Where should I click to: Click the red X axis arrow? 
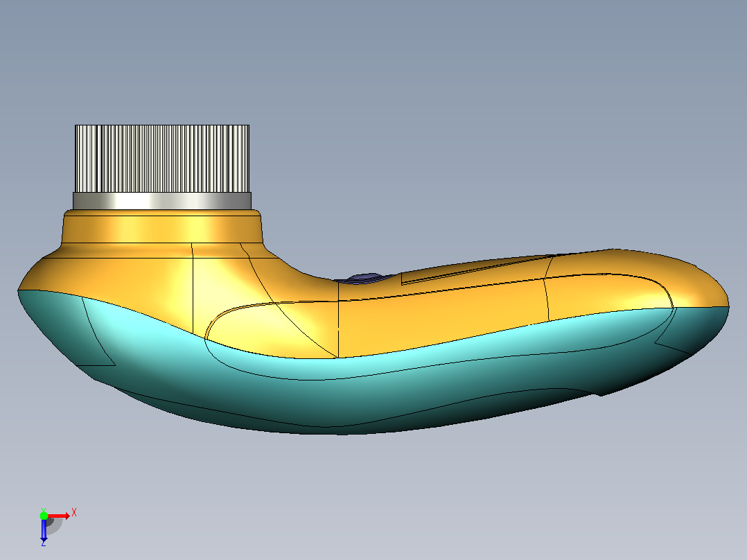point(59,516)
